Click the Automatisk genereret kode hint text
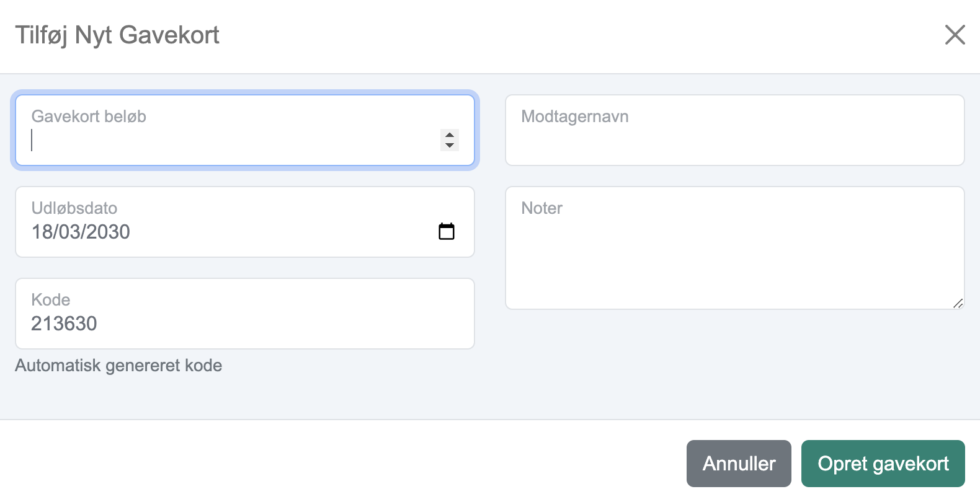This screenshot has width=980, height=502. [x=118, y=366]
